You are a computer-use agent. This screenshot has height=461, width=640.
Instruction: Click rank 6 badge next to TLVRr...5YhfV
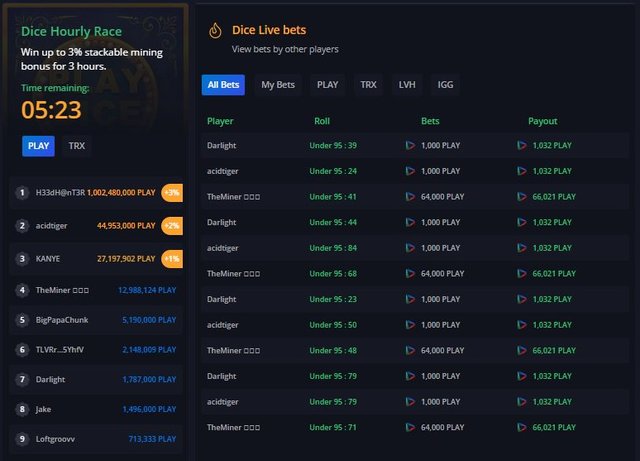[22, 350]
